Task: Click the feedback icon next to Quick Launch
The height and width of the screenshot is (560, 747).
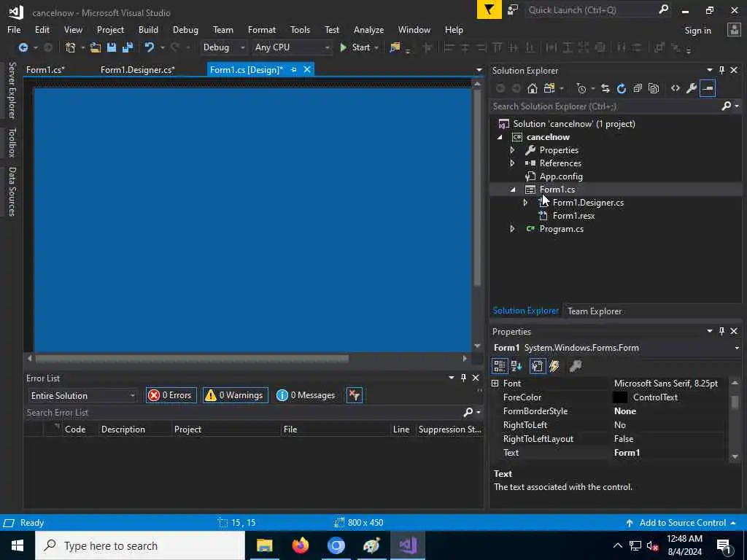Action: 513,10
